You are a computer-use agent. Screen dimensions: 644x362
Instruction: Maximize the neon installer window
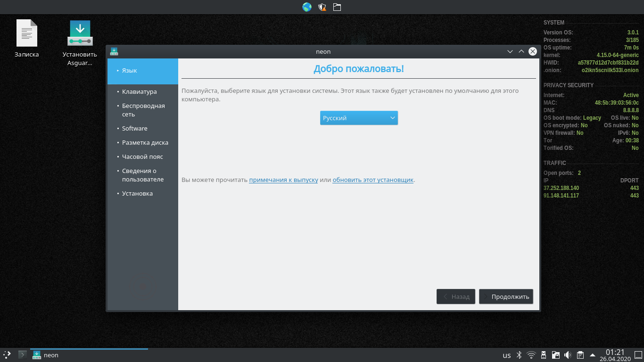point(521,51)
